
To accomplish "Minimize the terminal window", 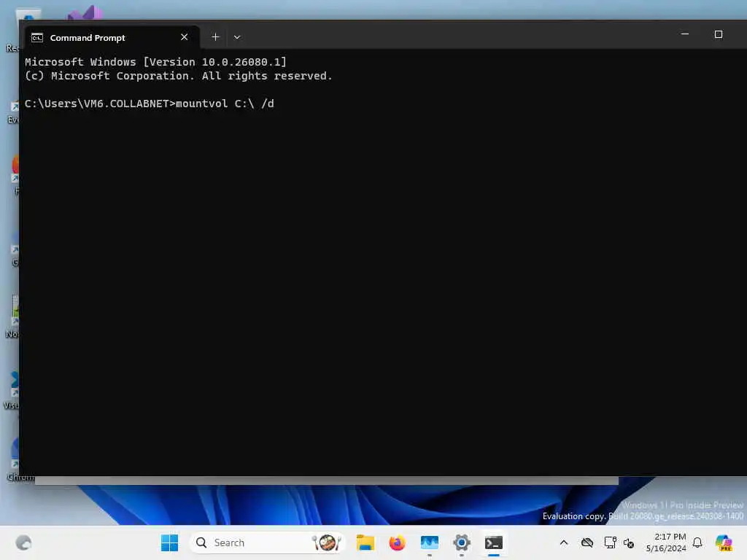I will pos(684,34).
